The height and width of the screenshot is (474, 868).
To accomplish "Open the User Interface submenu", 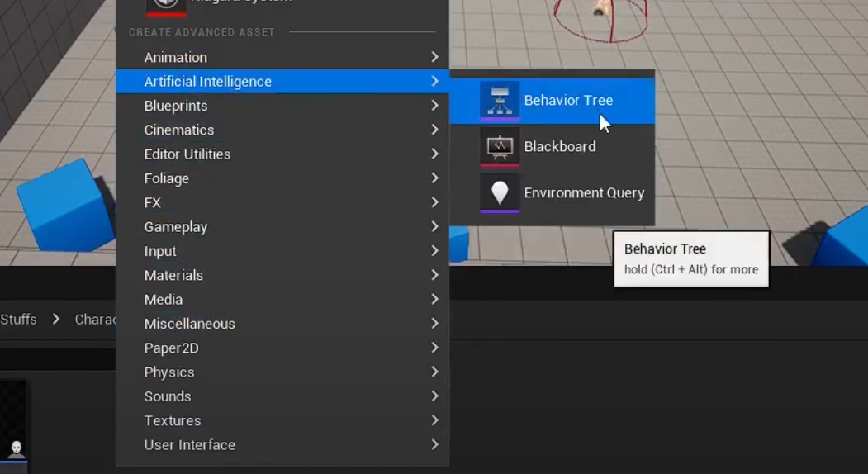I will (282, 444).
